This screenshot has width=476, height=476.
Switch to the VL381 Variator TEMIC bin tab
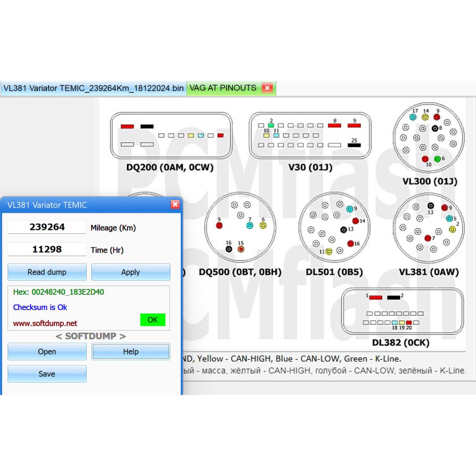[93, 89]
